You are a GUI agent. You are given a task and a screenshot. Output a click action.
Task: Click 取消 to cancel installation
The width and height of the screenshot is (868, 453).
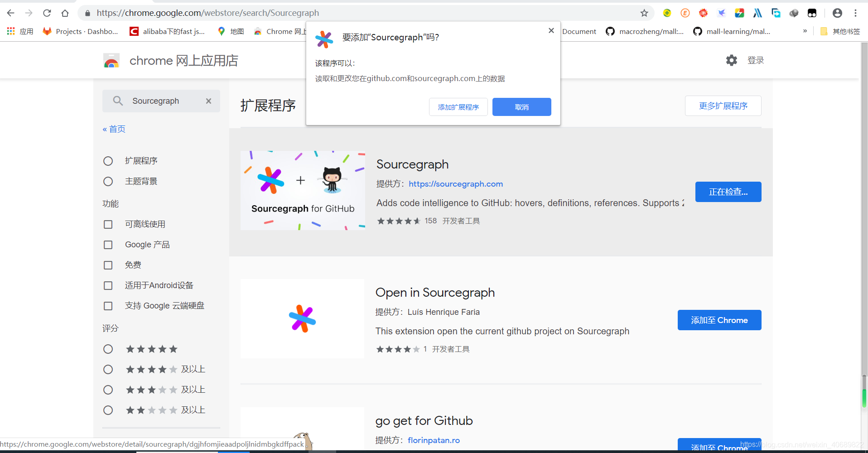[522, 107]
